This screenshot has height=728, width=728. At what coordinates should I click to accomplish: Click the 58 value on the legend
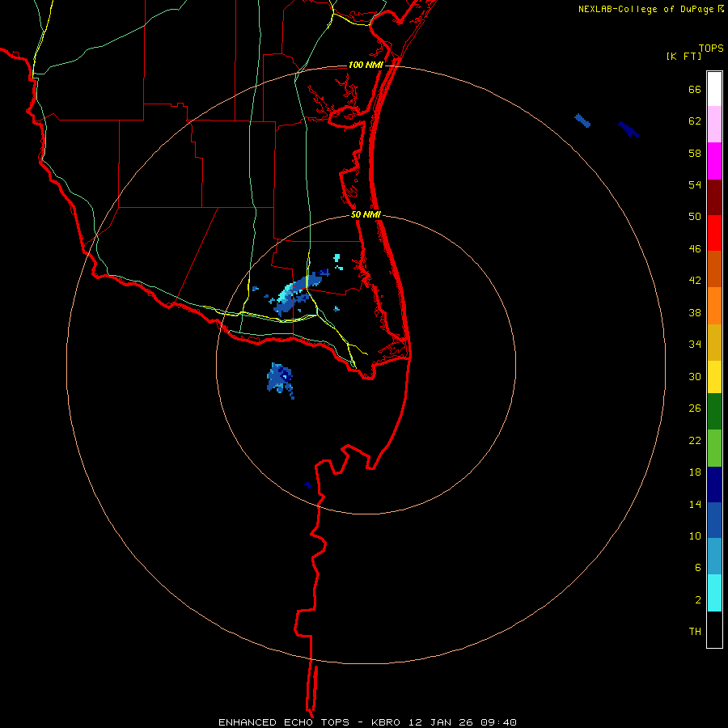point(695,153)
